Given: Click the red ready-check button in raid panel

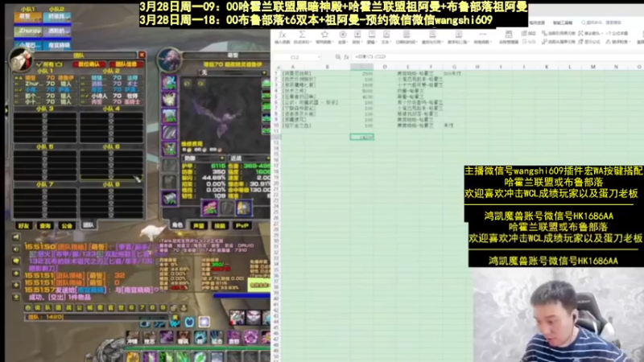Looking at the screenshot, I should pos(89,64).
